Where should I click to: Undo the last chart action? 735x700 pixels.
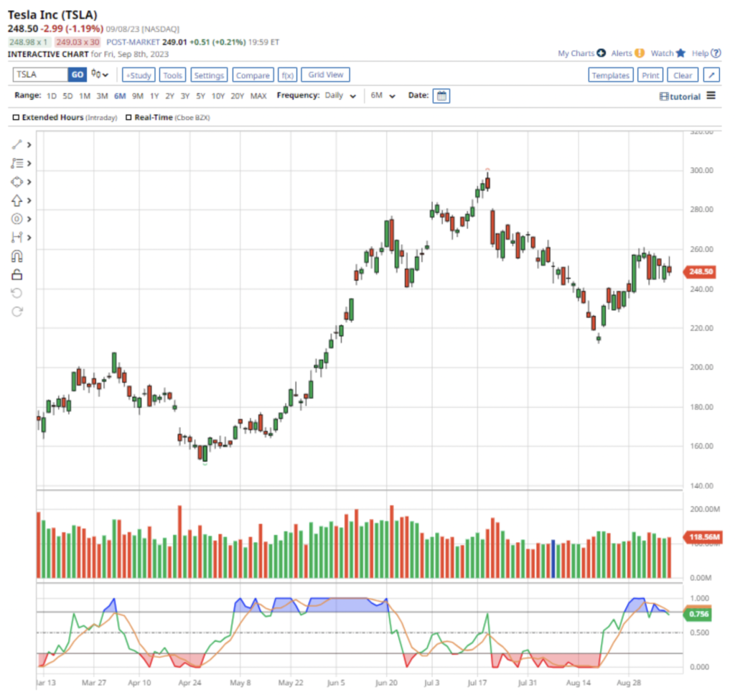tap(17, 293)
